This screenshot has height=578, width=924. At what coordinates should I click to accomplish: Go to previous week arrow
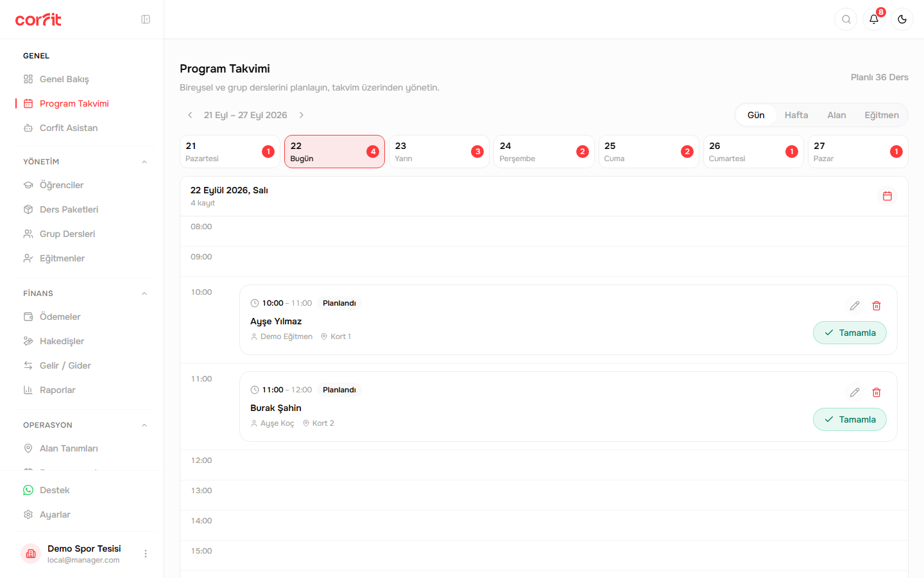pos(190,115)
